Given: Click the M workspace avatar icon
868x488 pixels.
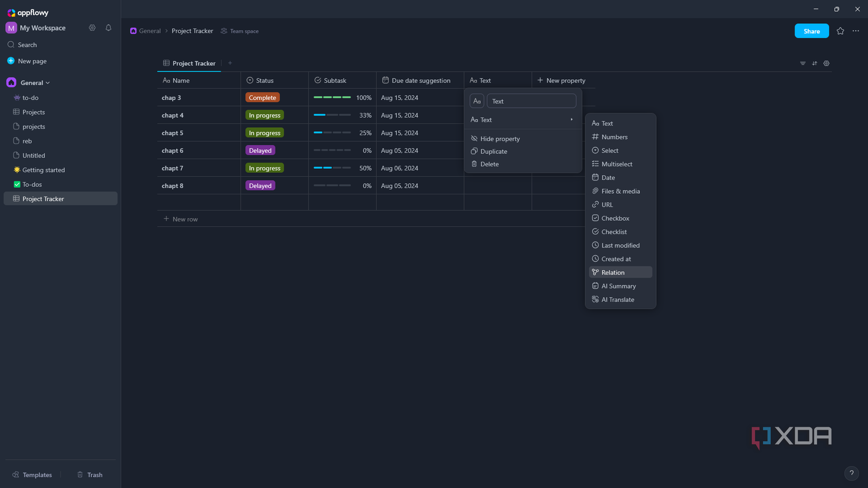Looking at the screenshot, I should pyautogui.click(x=11, y=28).
